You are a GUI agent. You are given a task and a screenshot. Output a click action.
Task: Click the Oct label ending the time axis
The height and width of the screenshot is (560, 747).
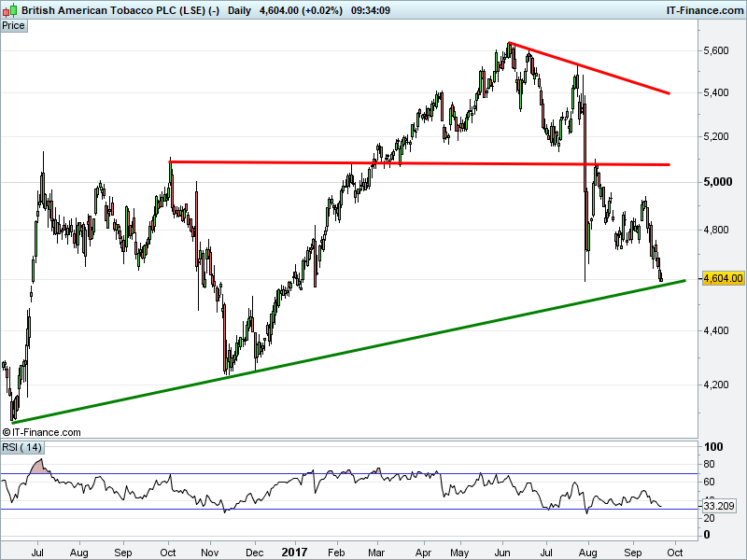tap(674, 553)
